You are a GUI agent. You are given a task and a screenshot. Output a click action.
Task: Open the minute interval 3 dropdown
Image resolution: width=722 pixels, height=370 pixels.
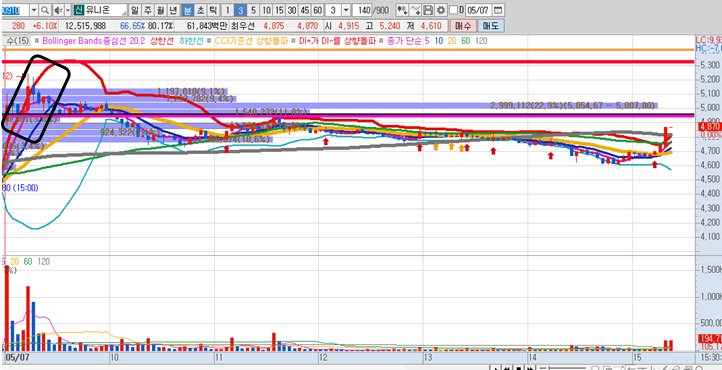coord(346,10)
